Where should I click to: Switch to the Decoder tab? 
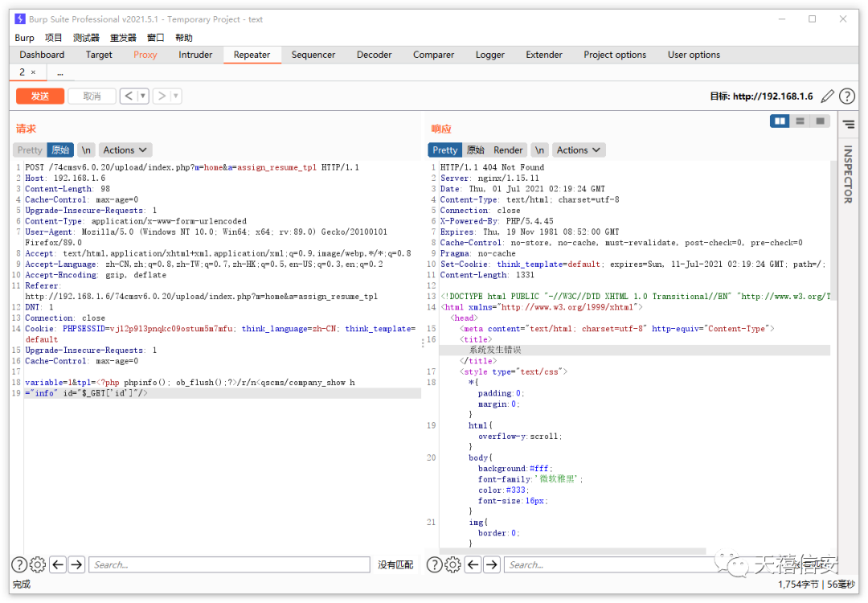(375, 55)
